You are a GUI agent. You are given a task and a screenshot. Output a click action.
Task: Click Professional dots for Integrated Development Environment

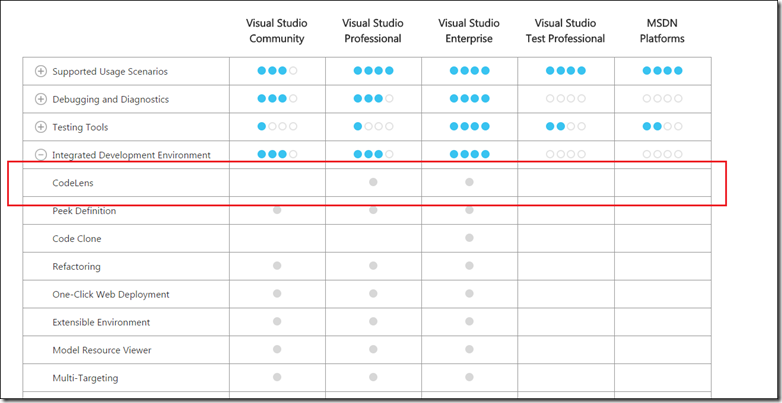(x=374, y=155)
